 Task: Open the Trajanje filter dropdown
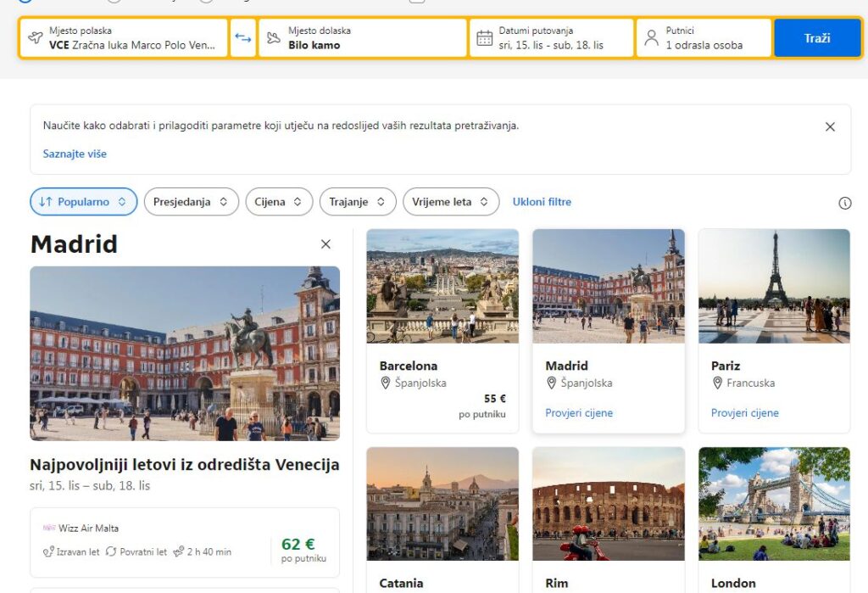click(x=357, y=202)
